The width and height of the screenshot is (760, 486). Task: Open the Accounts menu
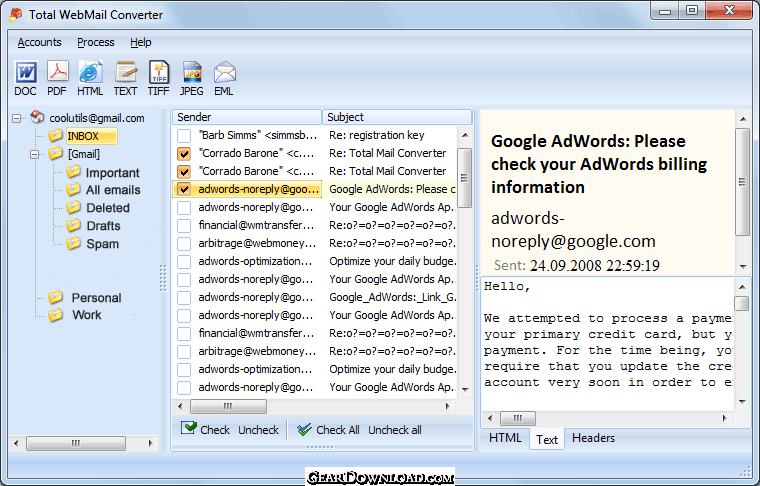coord(39,43)
